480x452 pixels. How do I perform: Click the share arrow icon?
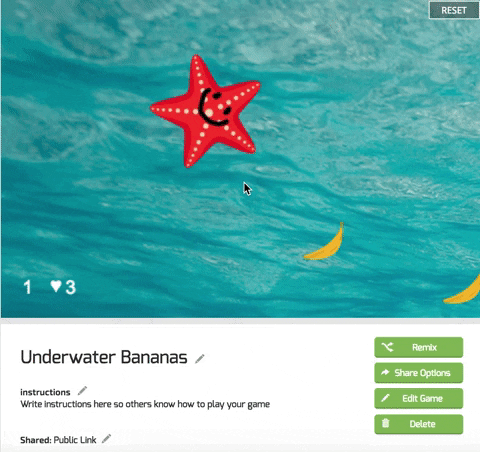click(385, 372)
